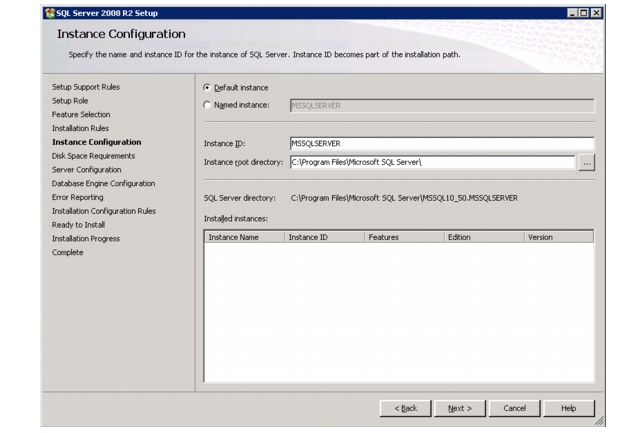Viewport: 640px width, 433px height.
Task: Click Setup Role step in sidebar
Action: coord(70,101)
